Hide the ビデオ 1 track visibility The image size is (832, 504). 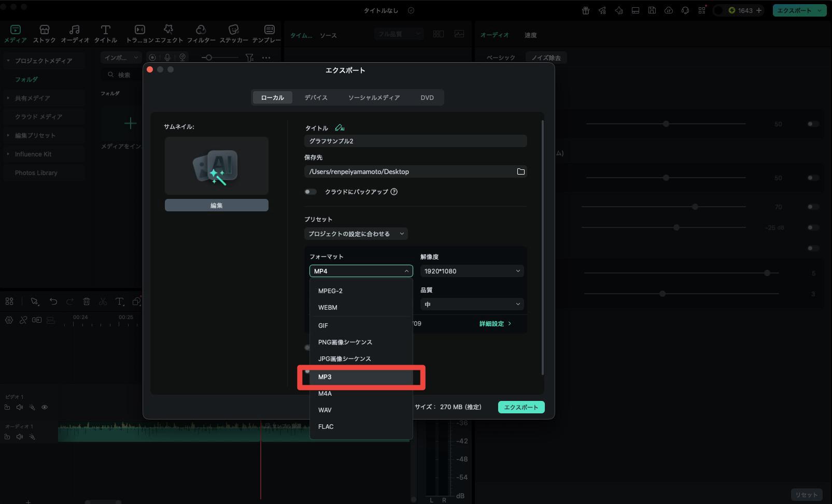click(x=44, y=407)
